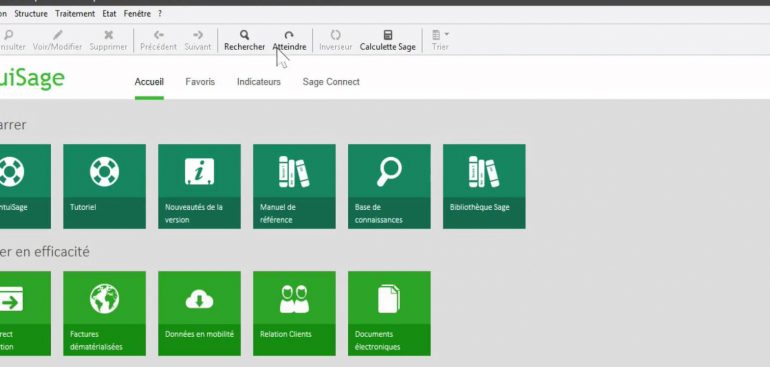770x367 pixels.
Task: Switch to the Sage Connect tab
Action: pos(331,82)
